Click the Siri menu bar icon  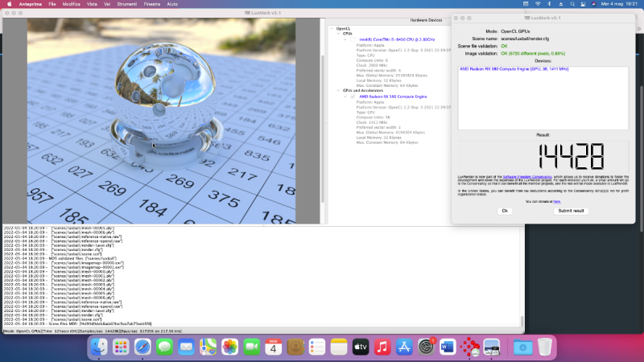pos(593,4)
